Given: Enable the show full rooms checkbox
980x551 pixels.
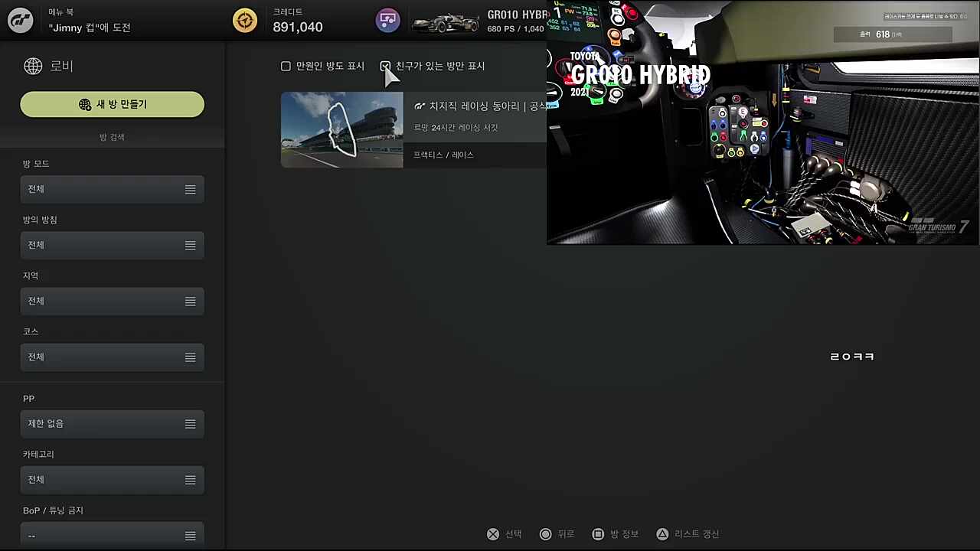Looking at the screenshot, I should tap(286, 67).
